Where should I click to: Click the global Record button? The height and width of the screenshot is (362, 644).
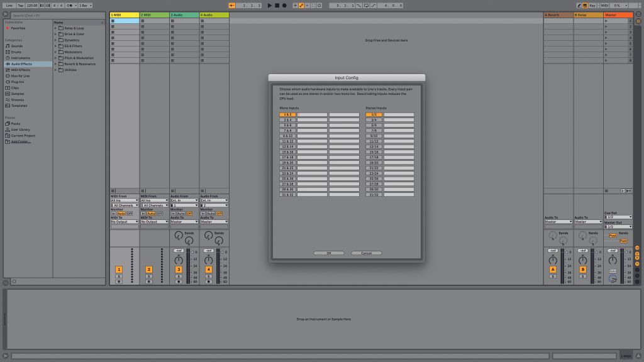(284, 5)
